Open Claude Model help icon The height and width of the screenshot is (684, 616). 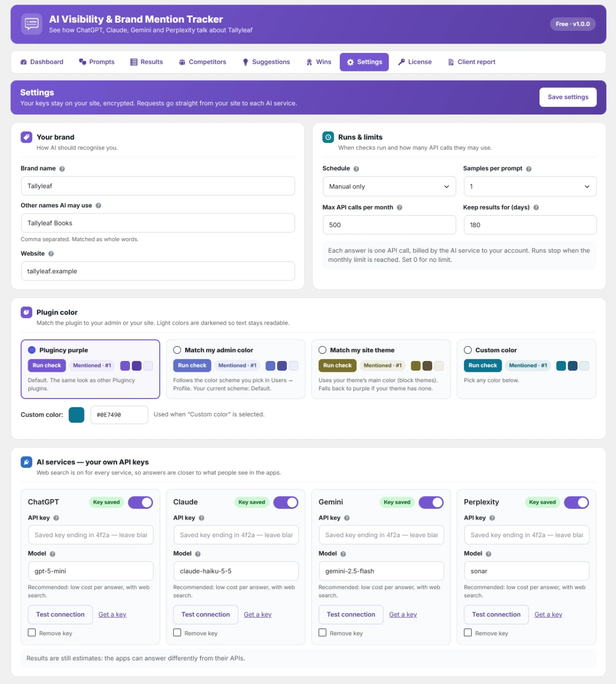coord(198,554)
